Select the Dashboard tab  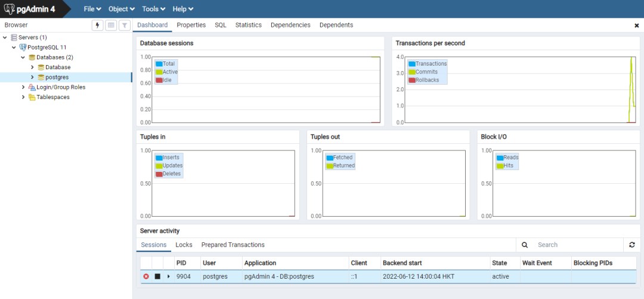pyautogui.click(x=153, y=25)
